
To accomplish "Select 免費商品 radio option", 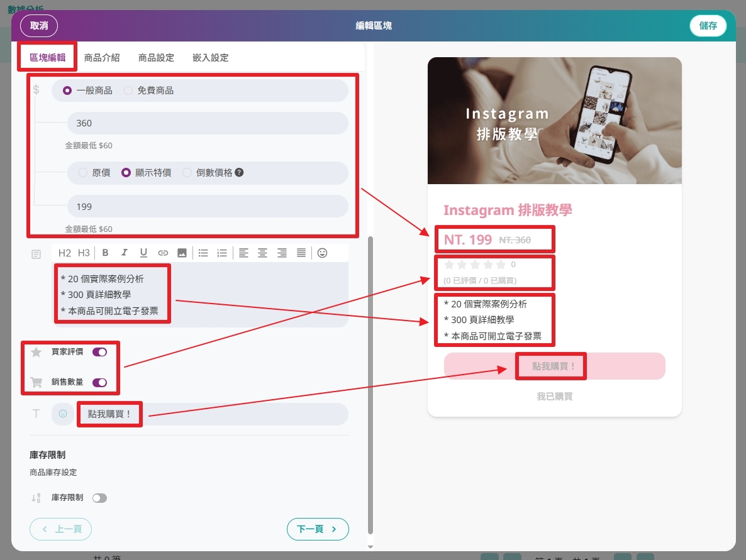I will pos(128,91).
